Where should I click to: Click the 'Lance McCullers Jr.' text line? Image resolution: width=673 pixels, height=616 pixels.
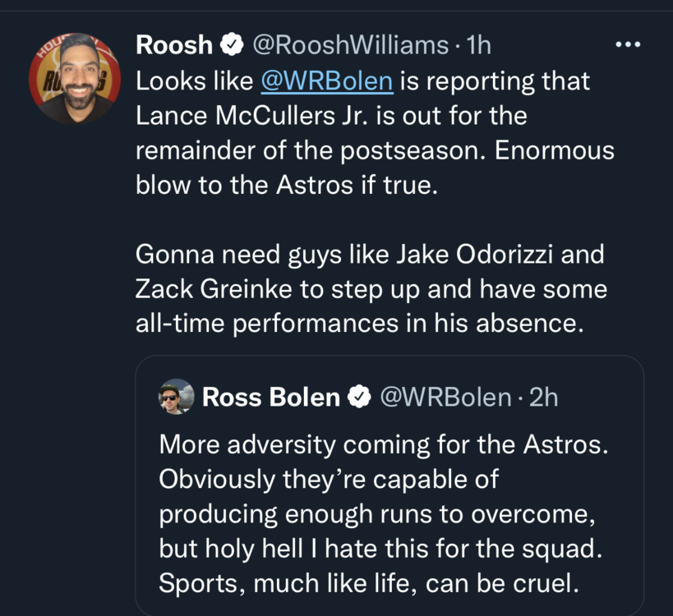pos(330,116)
